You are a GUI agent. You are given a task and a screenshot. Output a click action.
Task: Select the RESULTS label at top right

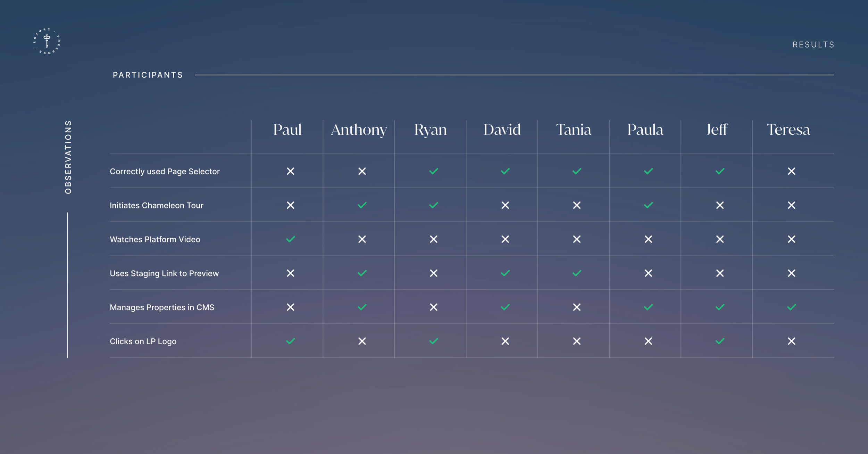813,45
